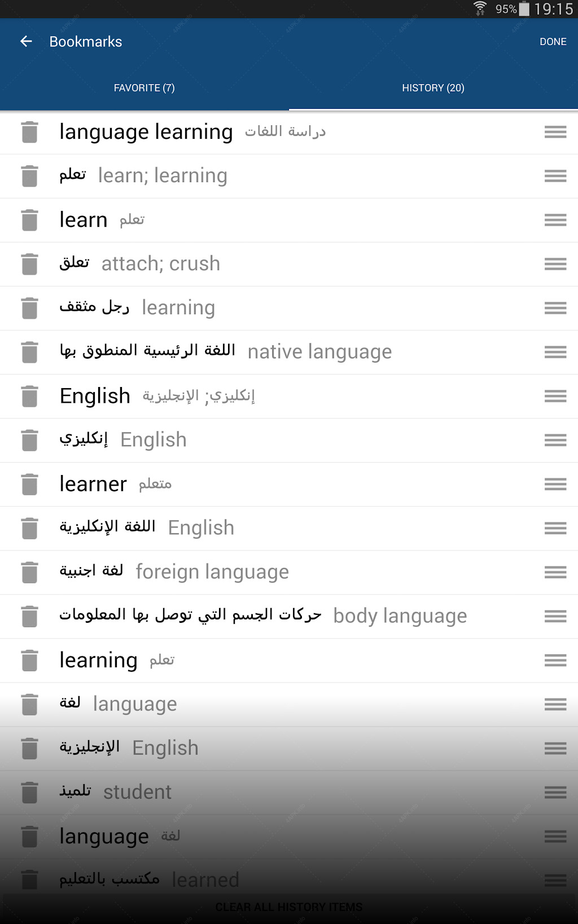Delete the 'student' history item

pyautogui.click(x=29, y=792)
